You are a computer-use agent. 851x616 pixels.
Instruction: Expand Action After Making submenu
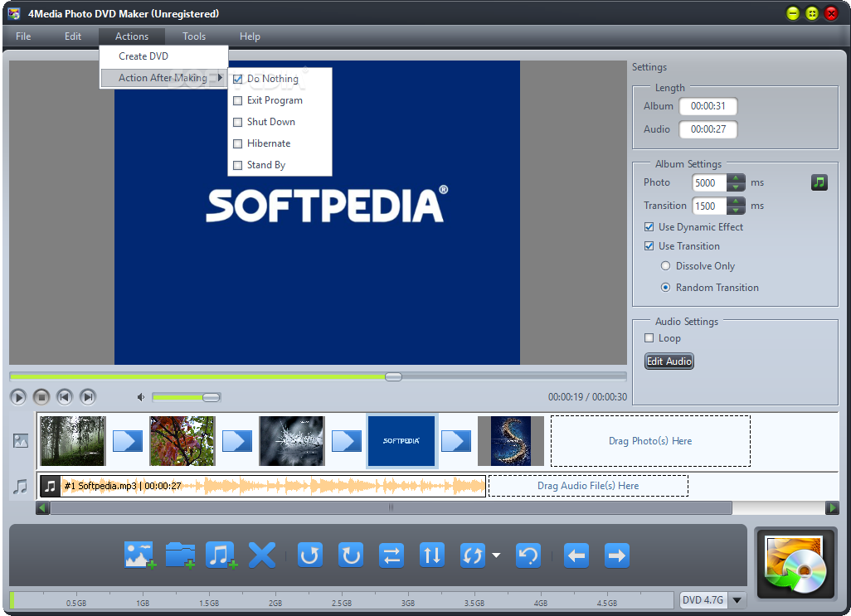click(164, 78)
